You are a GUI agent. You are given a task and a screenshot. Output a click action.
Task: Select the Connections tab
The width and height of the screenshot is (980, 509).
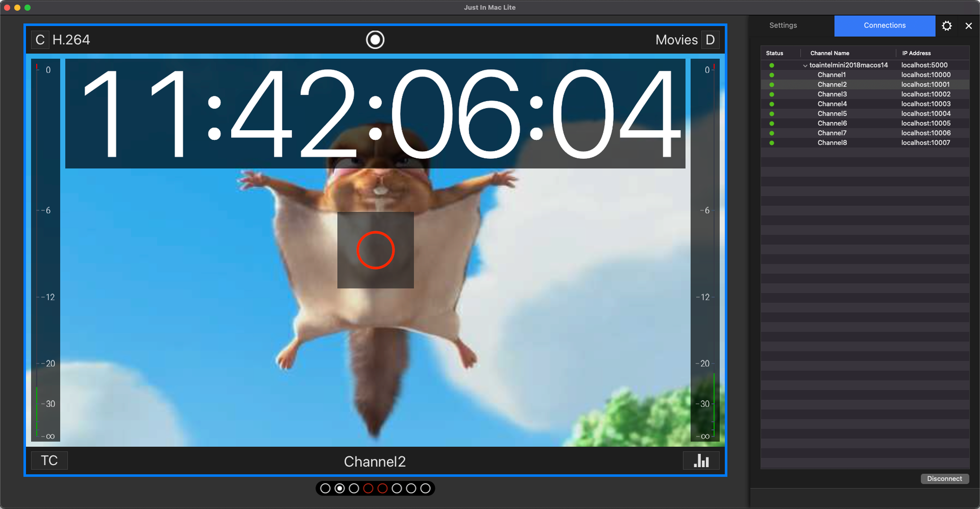pos(884,25)
